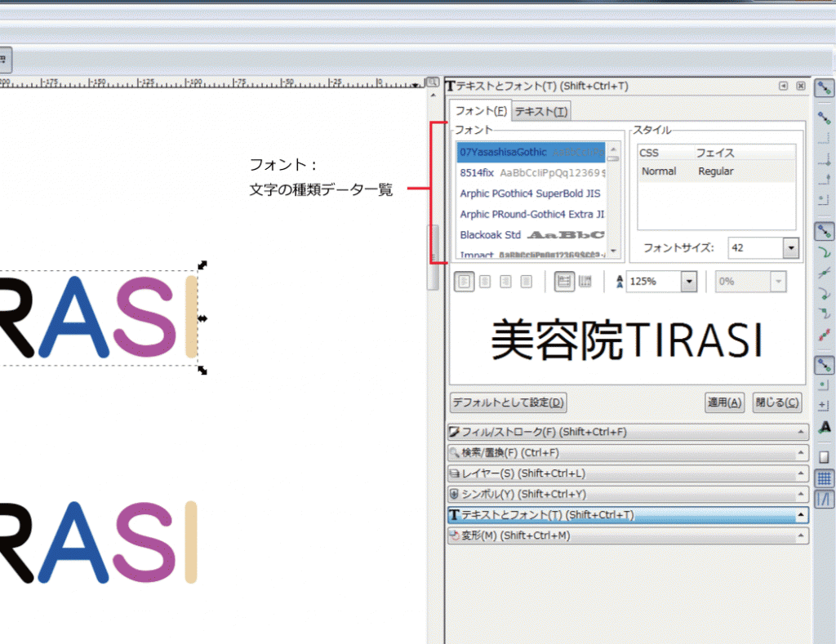The width and height of the screenshot is (836, 644).
Task: Select align right text option
Action: click(x=506, y=281)
